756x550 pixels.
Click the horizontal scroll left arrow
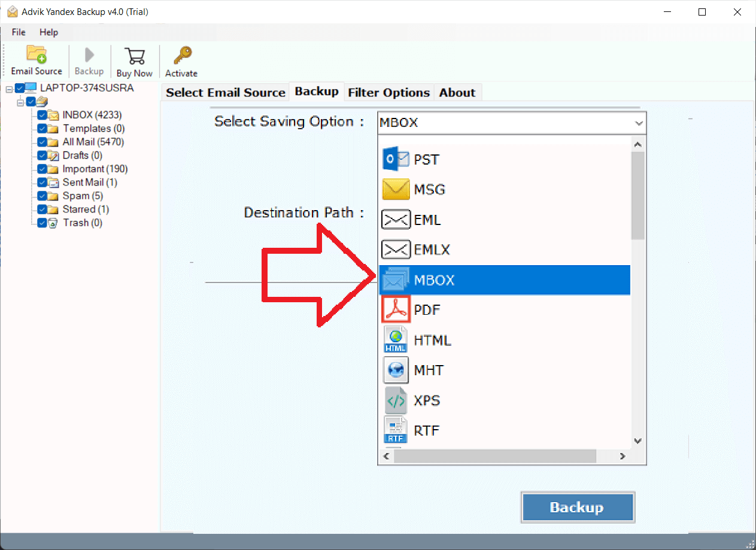coord(386,457)
